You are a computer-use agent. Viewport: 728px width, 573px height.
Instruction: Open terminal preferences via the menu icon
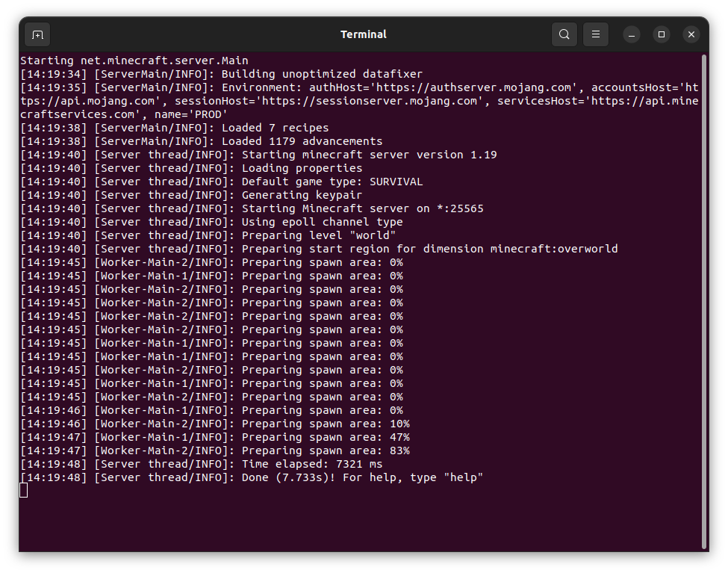(x=595, y=34)
